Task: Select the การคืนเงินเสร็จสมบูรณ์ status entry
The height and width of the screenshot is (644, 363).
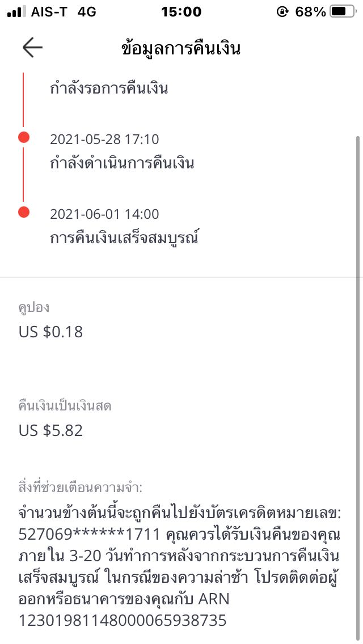Action: [125, 239]
